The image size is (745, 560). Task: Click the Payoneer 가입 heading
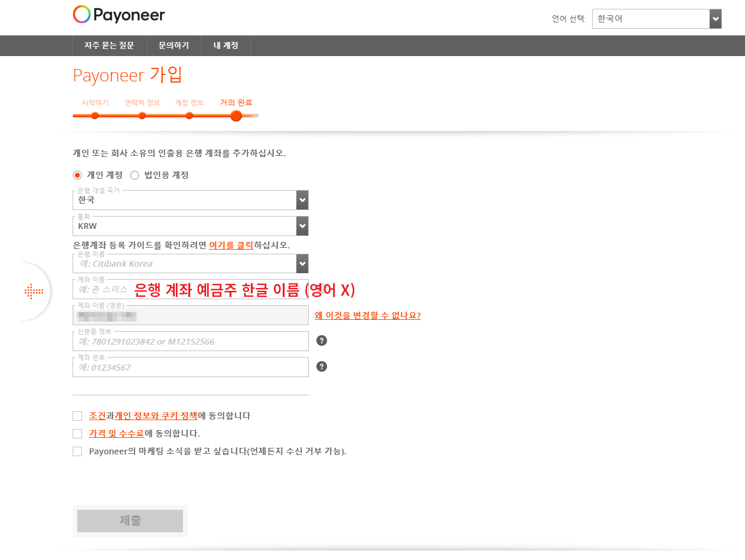pos(128,76)
